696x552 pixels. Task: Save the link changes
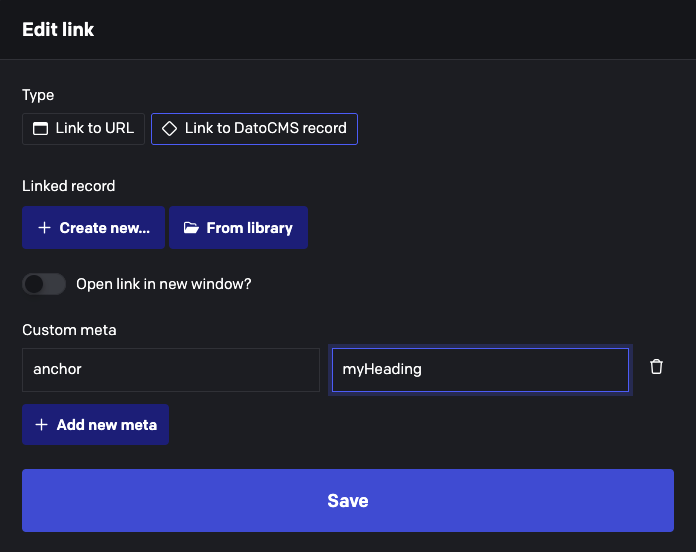point(348,501)
